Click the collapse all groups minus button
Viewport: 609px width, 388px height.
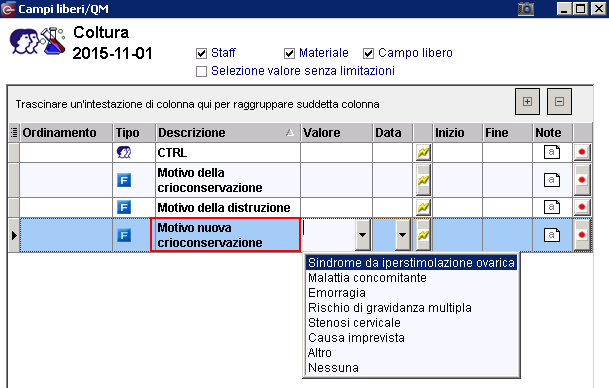tap(559, 102)
